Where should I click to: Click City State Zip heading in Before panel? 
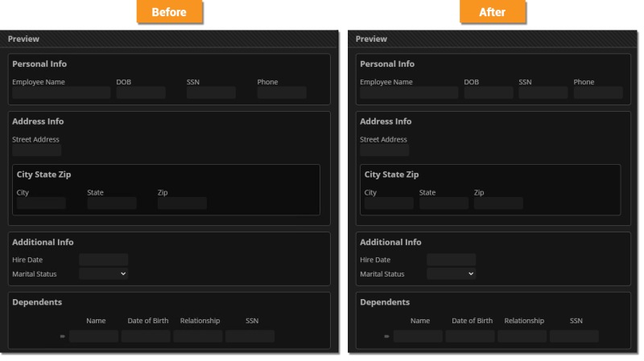pyautogui.click(x=44, y=174)
